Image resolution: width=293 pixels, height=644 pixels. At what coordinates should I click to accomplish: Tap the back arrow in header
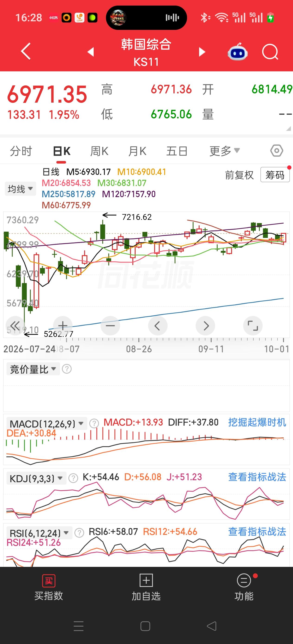pyautogui.click(x=26, y=51)
